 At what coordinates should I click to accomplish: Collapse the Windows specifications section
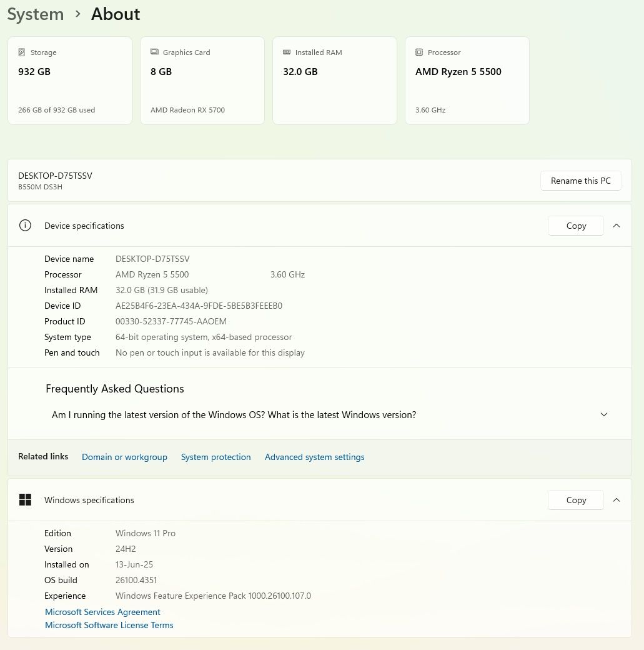point(617,500)
